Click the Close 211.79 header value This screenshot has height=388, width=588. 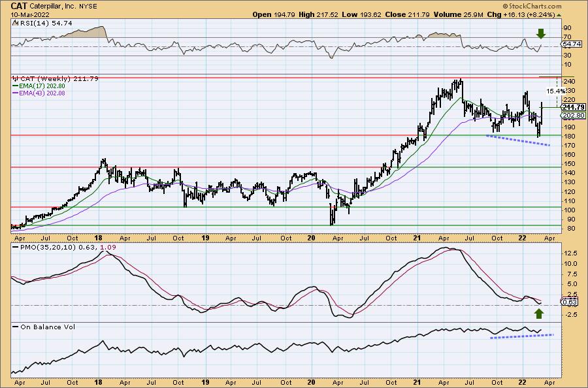tap(408, 14)
